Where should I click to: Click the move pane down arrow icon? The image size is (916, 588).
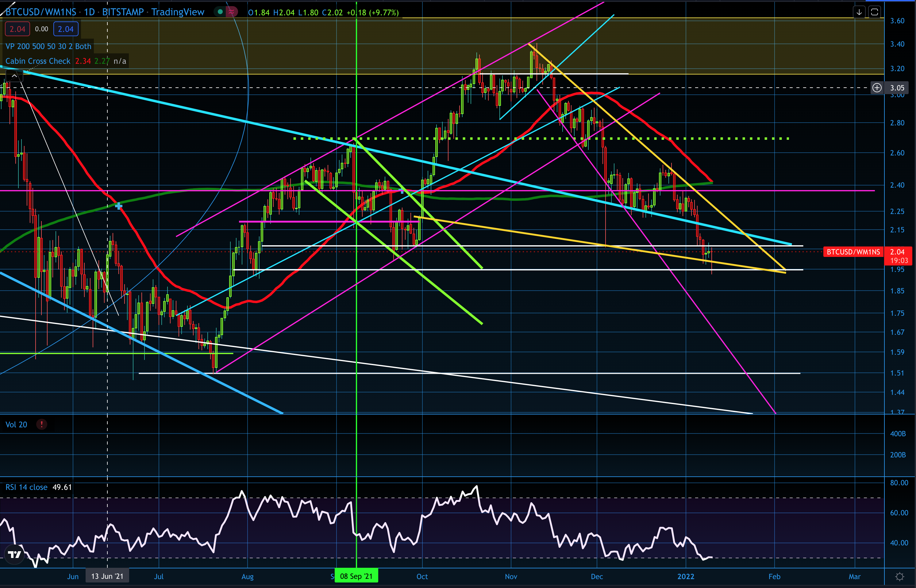(859, 12)
